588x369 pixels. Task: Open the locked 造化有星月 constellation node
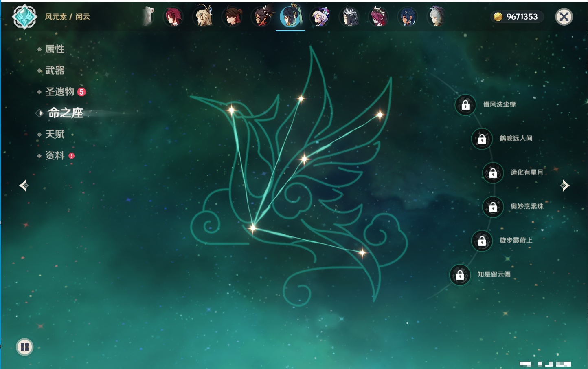tap(493, 173)
